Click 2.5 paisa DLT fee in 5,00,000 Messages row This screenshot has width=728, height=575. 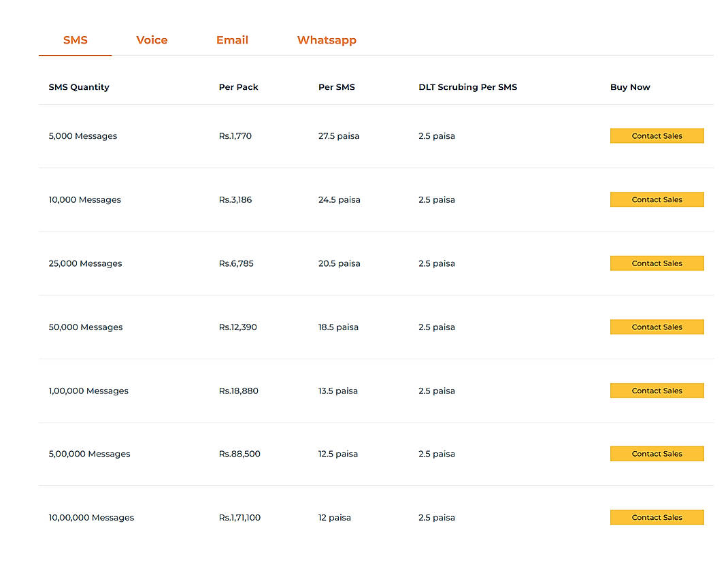[x=436, y=454]
